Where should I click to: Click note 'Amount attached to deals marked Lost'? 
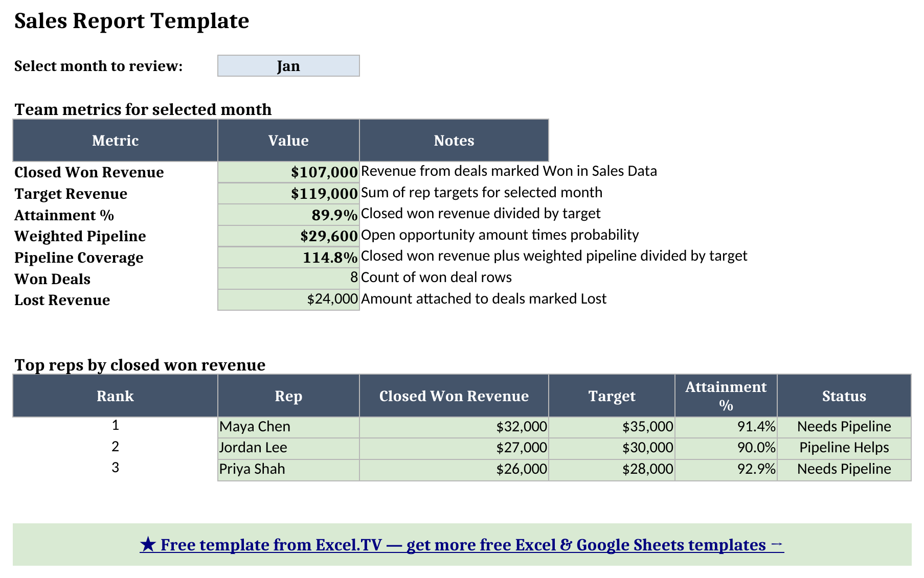[484, 299]
